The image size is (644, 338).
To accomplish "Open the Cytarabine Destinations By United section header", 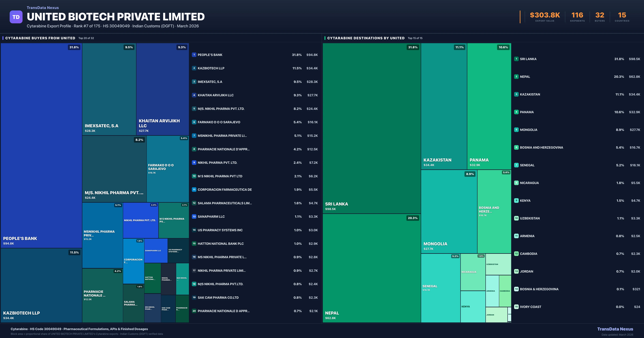I will [366, 38].
